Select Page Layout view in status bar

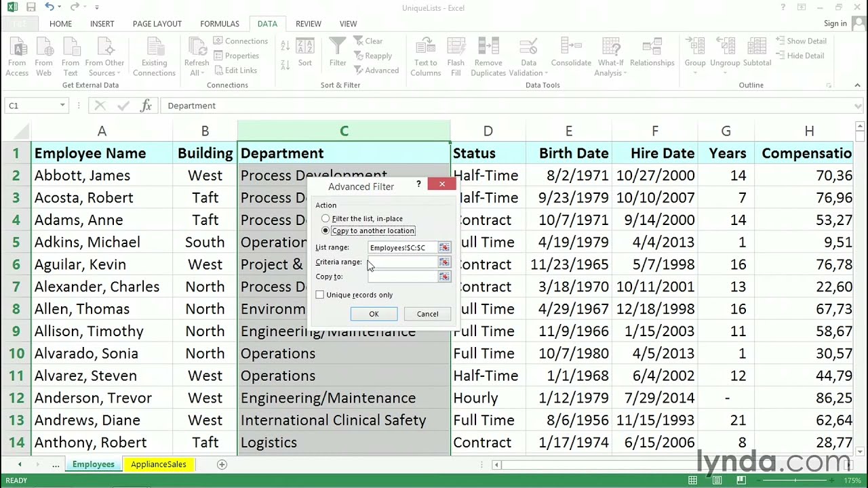tap(717, 481)
